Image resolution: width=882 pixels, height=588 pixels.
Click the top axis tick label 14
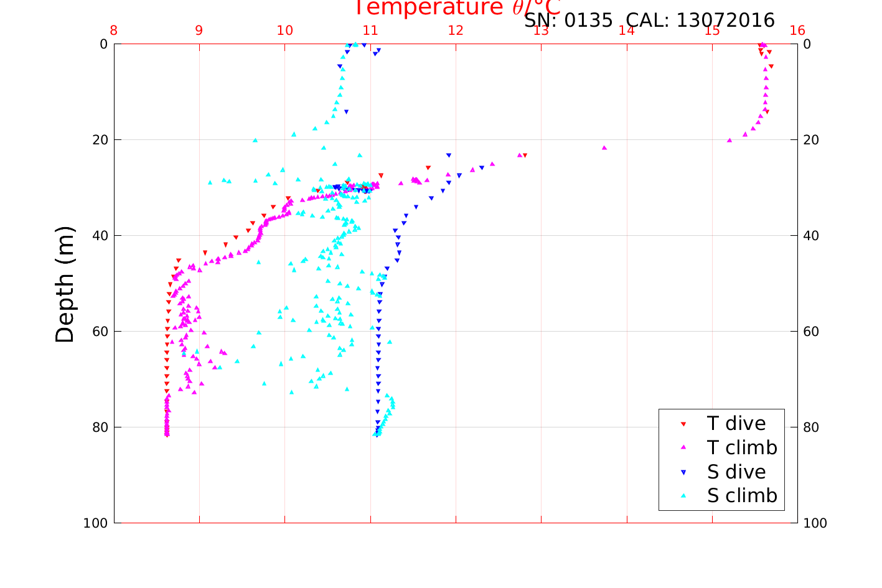pos(627,30)
